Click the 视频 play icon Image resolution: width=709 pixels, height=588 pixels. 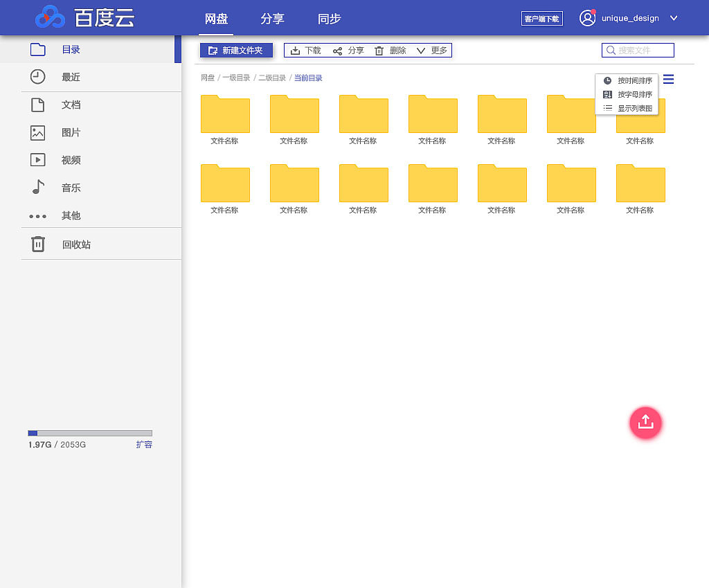[x=38, y=160]
